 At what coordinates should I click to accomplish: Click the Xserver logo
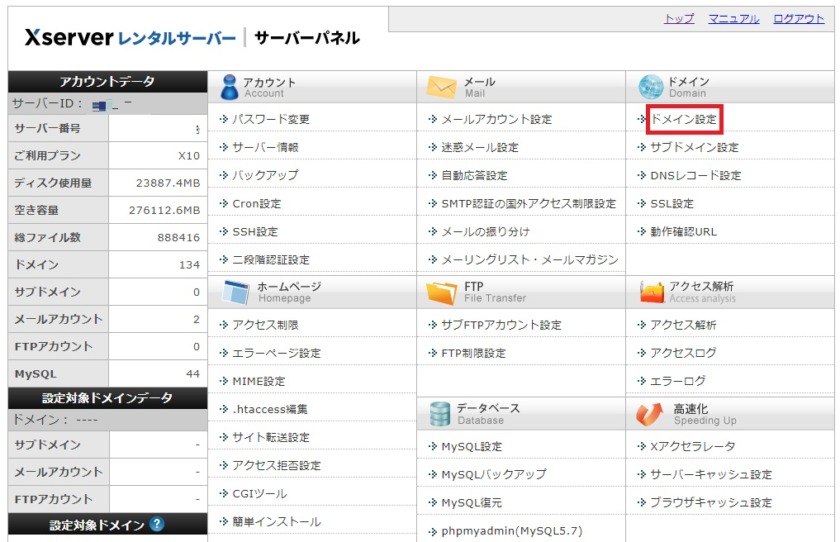(130, 38)
